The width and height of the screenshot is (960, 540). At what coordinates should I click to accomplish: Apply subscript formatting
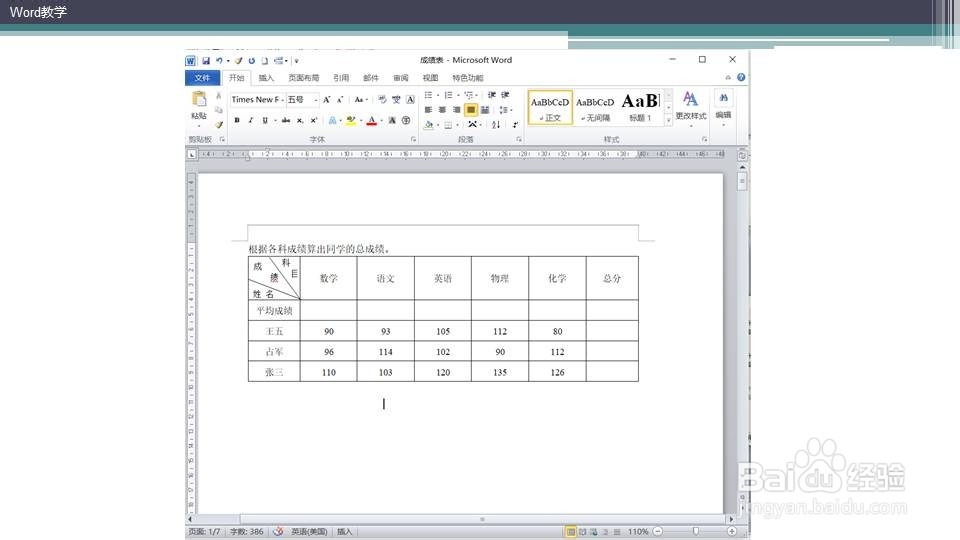click(x=300, y=121)
